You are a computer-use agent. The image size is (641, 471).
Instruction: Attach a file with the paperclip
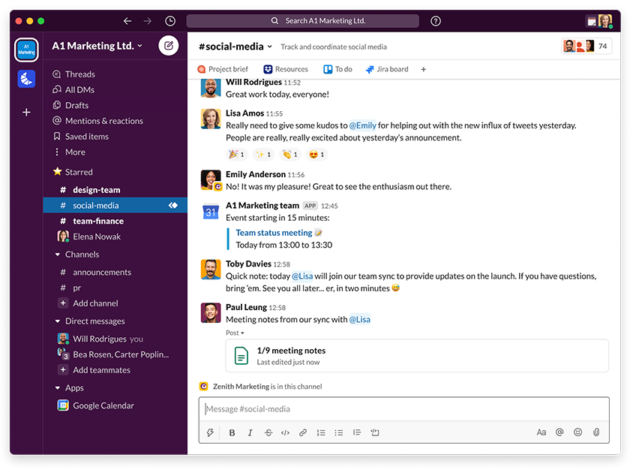596,432
